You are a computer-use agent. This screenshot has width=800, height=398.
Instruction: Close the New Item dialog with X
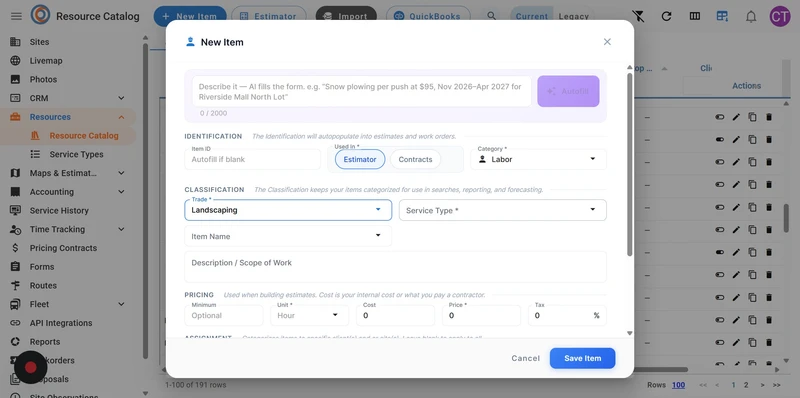607,42
